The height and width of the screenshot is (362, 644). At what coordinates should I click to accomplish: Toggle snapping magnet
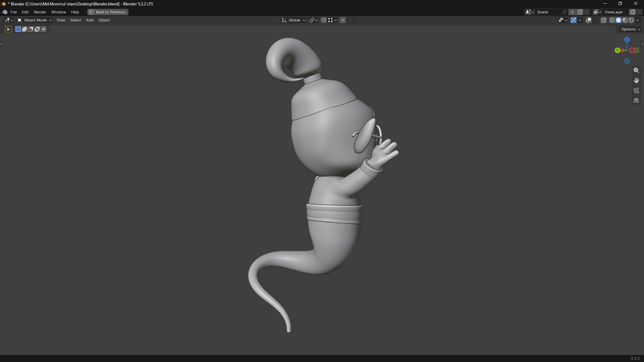(x=323, y=20)
